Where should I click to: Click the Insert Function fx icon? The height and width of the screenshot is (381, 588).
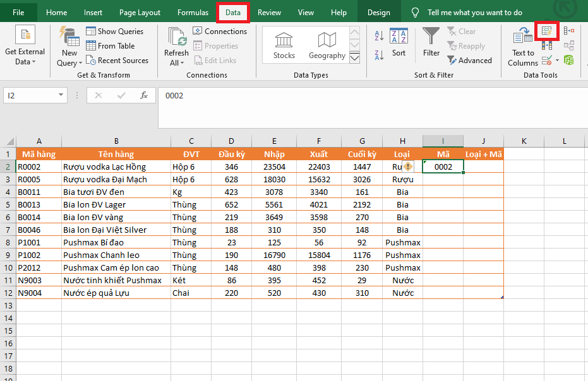pyautogui.click(x=144, y=96)
